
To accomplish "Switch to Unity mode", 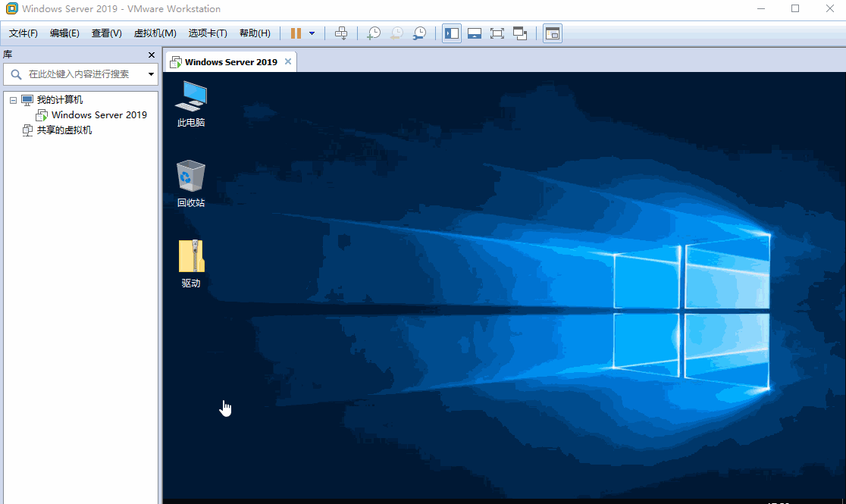I will (520, 33).
